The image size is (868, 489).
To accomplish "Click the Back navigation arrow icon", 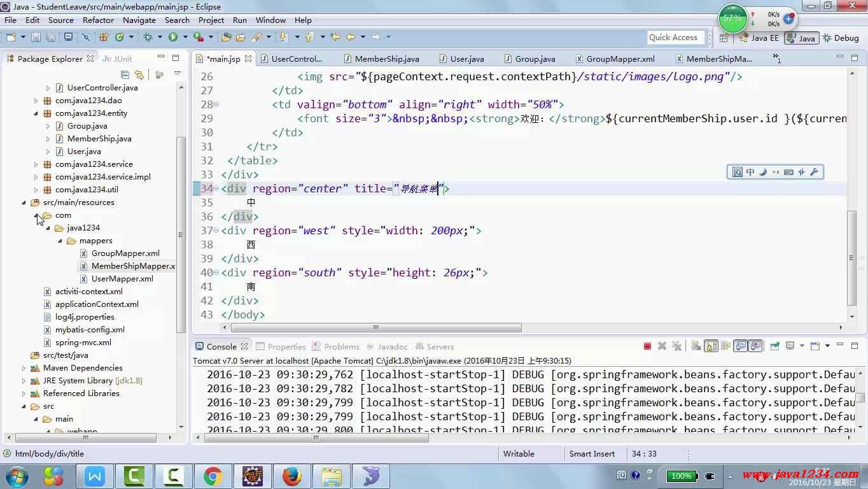I will point(350,37).
